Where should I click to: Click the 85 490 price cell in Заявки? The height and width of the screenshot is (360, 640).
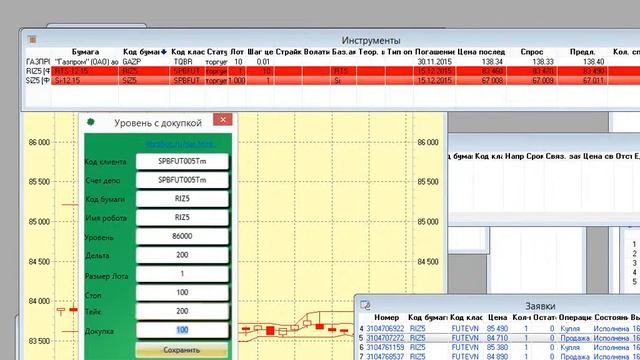point(497,329)
